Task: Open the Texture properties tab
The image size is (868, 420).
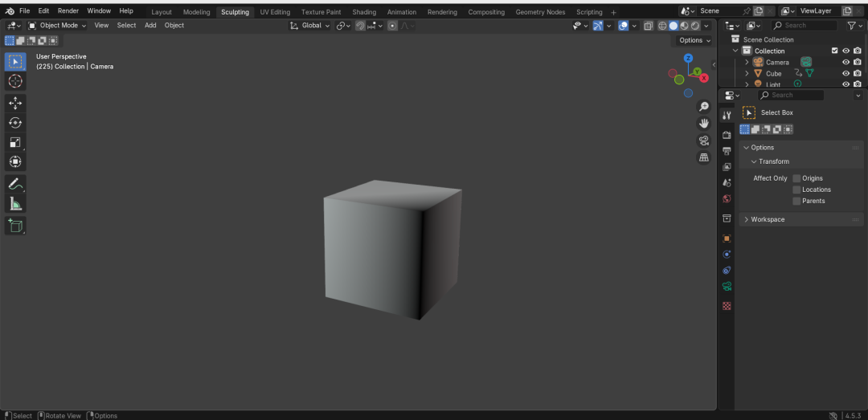Action: point(727,305)
